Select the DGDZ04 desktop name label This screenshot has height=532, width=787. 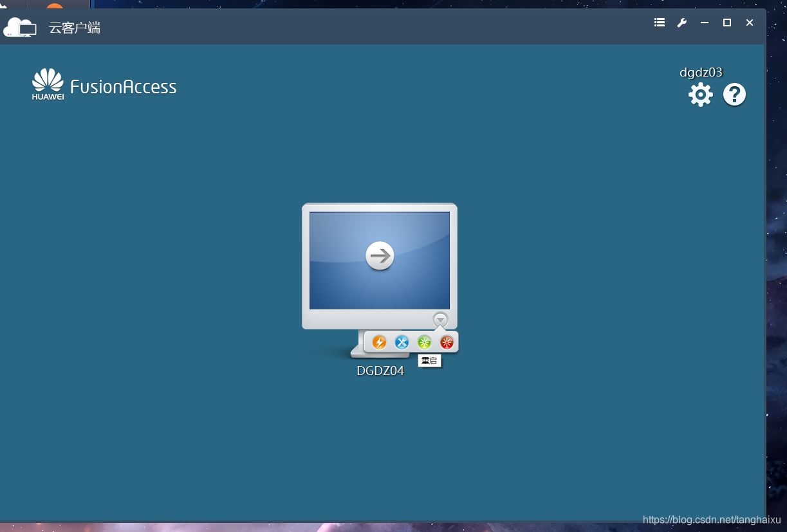pyautogui.click(x=380, y=371)
